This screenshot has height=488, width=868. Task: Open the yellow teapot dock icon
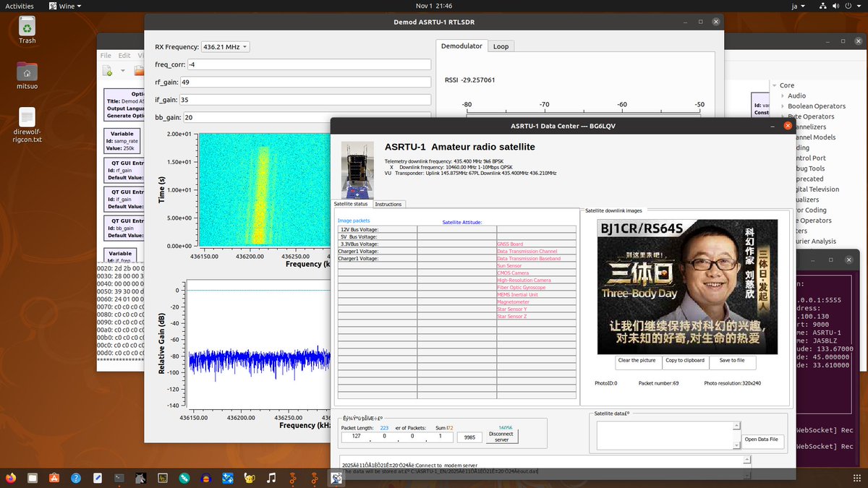click(x=250, y=478)
